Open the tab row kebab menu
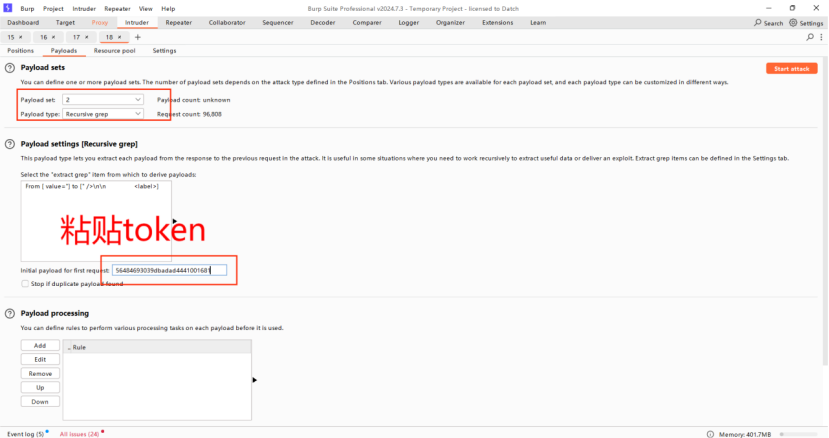Screen dimensions: 829x438 coord(821,37)
